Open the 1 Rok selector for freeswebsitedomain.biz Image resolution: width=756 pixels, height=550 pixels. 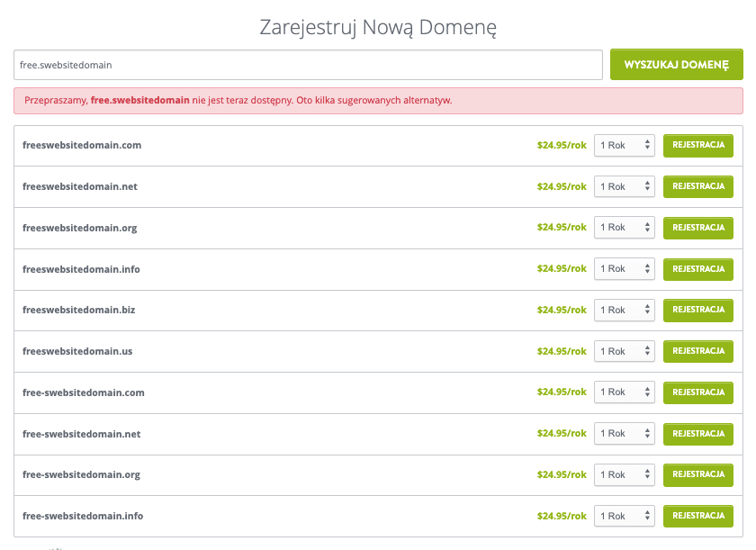click(624, 310)
